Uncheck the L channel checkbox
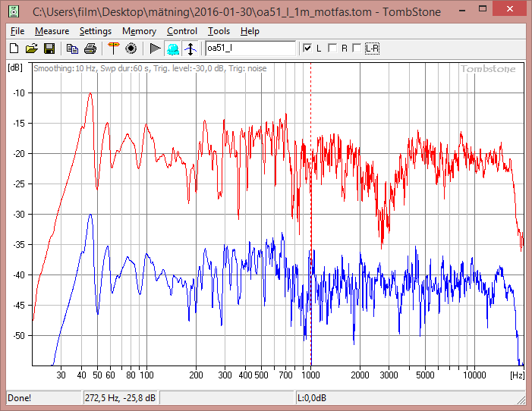Image resolution: width=532 pixels, height=411 pixels. [x=307, y=49]
